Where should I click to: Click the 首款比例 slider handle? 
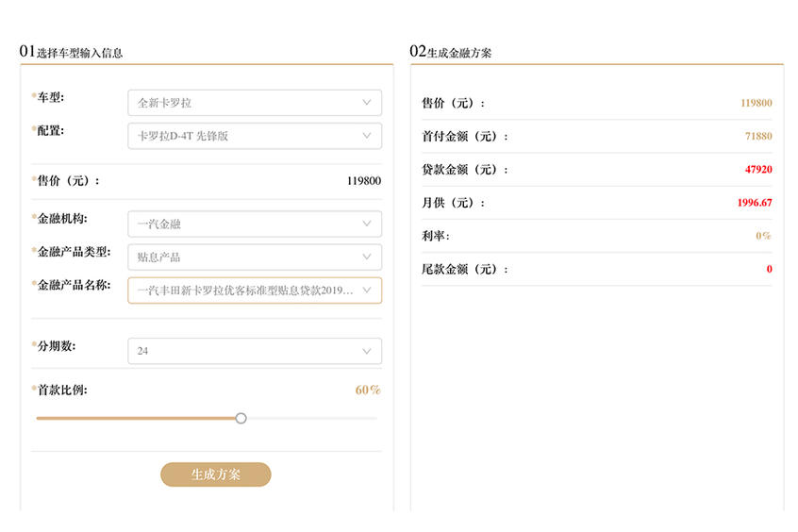(241, 418)
